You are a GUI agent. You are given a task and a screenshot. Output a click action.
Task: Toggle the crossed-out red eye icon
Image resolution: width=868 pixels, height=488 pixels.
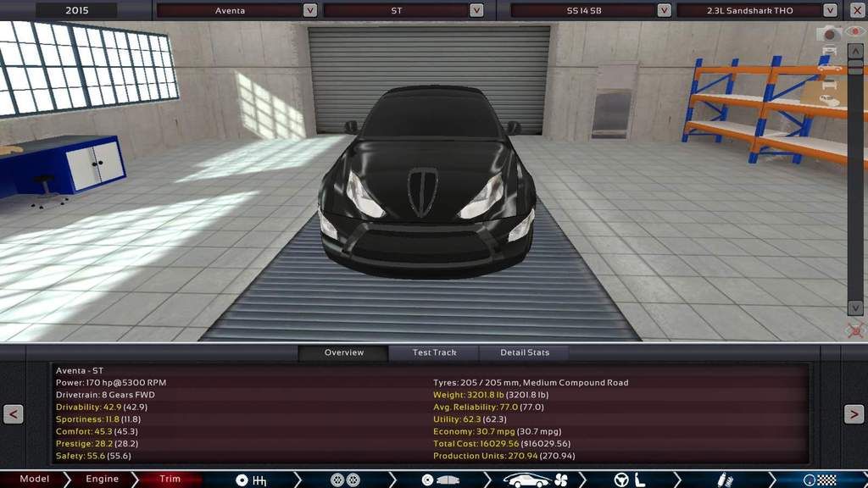[x=856, y=331]
